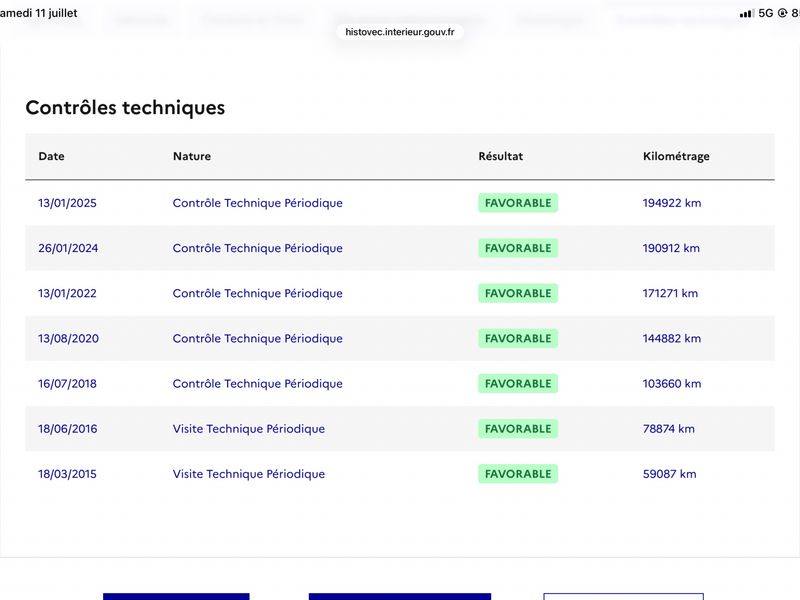Screen dimensions: 800x600
Task: Select the 18/06/2016 date cell
Action: click(67, 429)
